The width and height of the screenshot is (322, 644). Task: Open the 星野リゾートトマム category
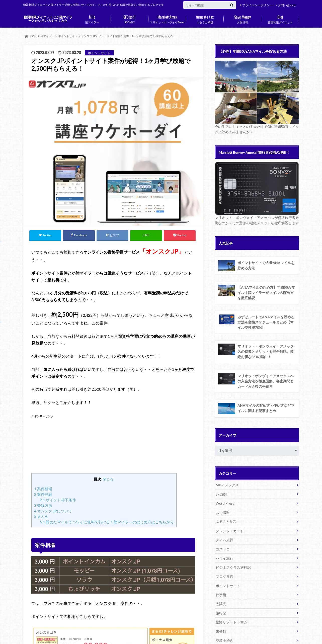tap(257, 622)
